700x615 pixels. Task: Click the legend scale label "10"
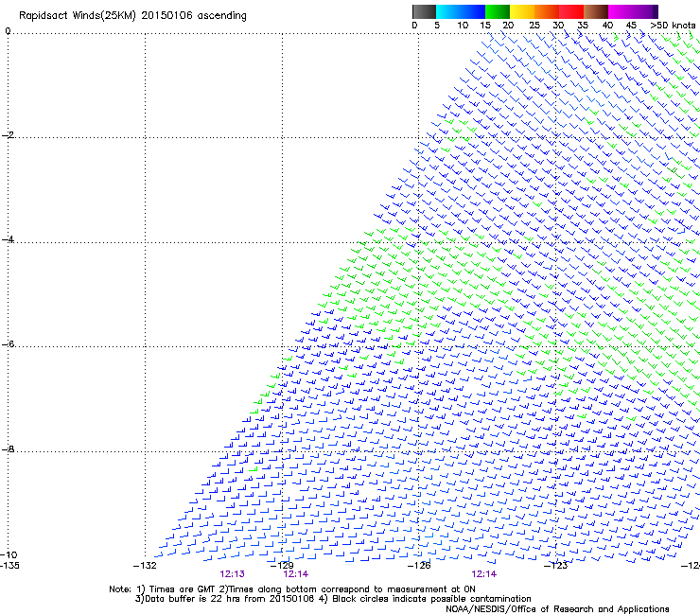coord(463,26)
